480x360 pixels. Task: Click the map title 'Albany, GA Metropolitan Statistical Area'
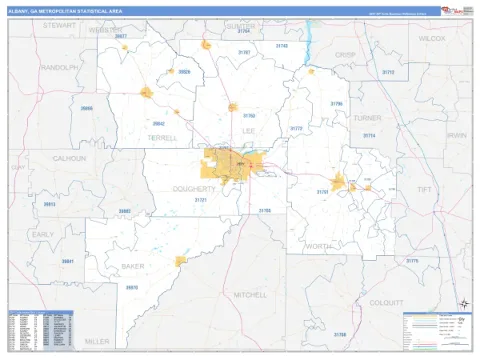(65, 11)
